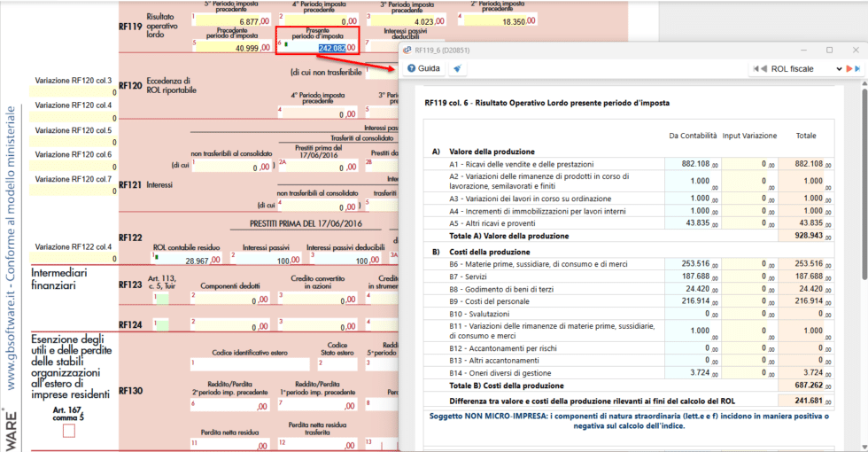Edit B14 Oneri diversi Input Variazione cell
The height and width of the screenshot is (452, 868).
pyautogui.click(x=749, y=373)
